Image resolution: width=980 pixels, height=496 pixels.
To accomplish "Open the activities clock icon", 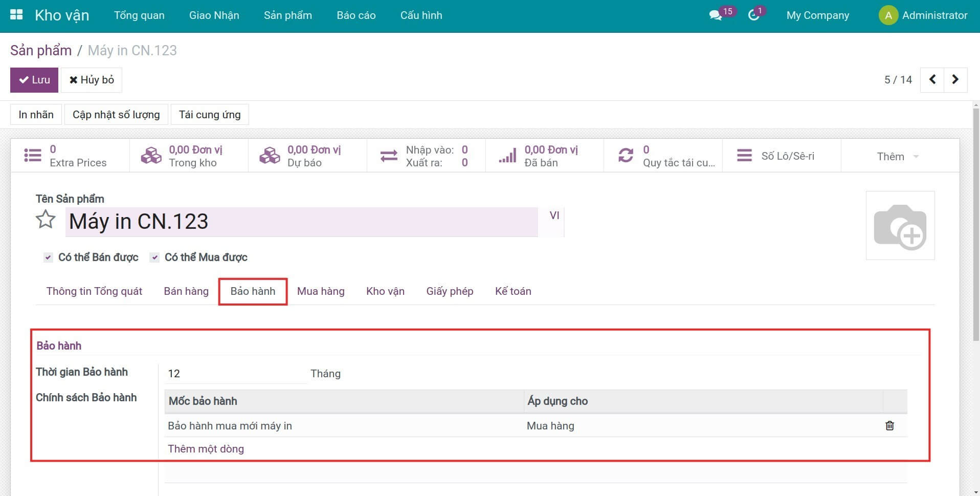I will coord(753,15).
